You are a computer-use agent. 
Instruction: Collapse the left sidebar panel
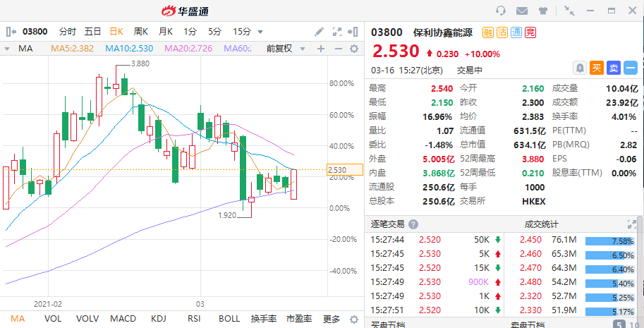(x=11, y=32)
